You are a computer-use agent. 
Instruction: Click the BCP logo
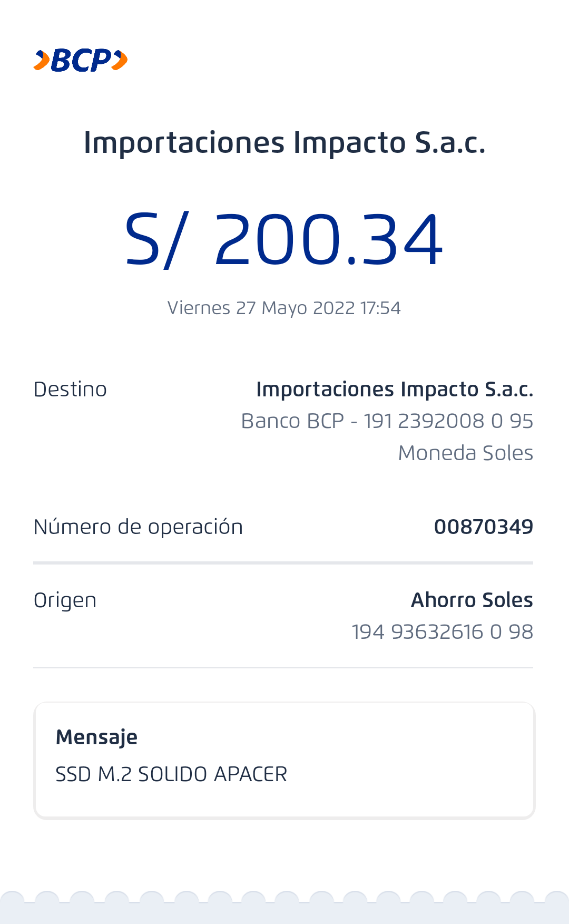point(81,60)
